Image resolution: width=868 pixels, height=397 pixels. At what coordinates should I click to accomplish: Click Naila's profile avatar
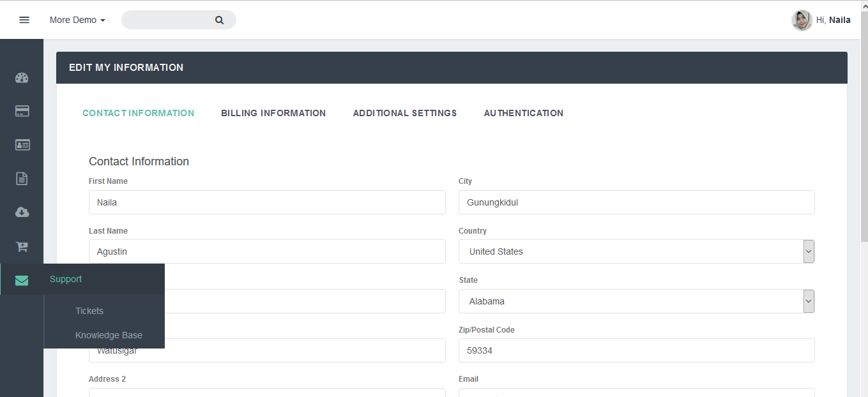pyautogui.click(x=802, y=20)
